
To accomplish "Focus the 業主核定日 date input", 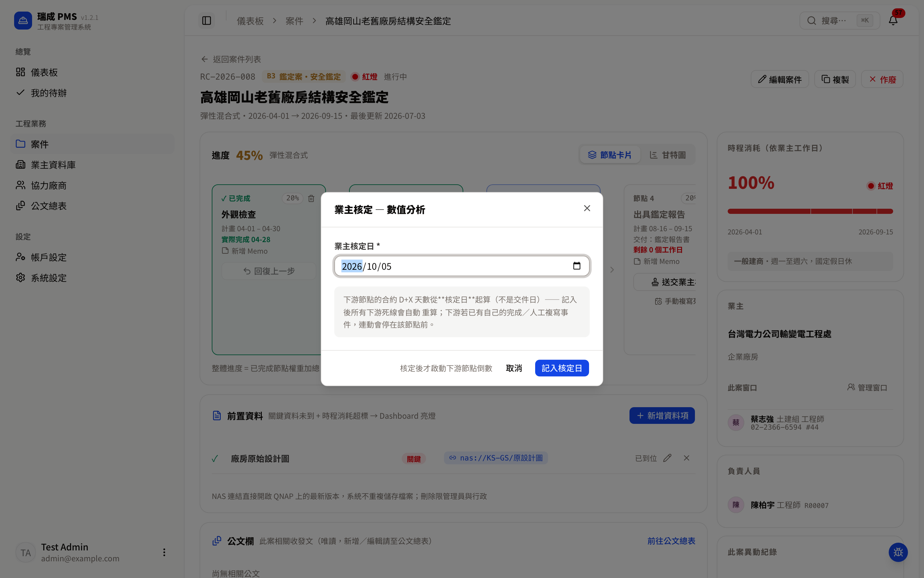I will pyautogui.click(x=462, y=266).
